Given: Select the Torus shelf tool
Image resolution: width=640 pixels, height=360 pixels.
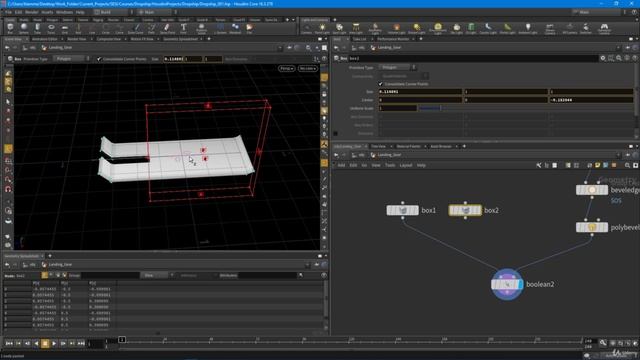Looking at the screenshot, I should coord(51,29).
